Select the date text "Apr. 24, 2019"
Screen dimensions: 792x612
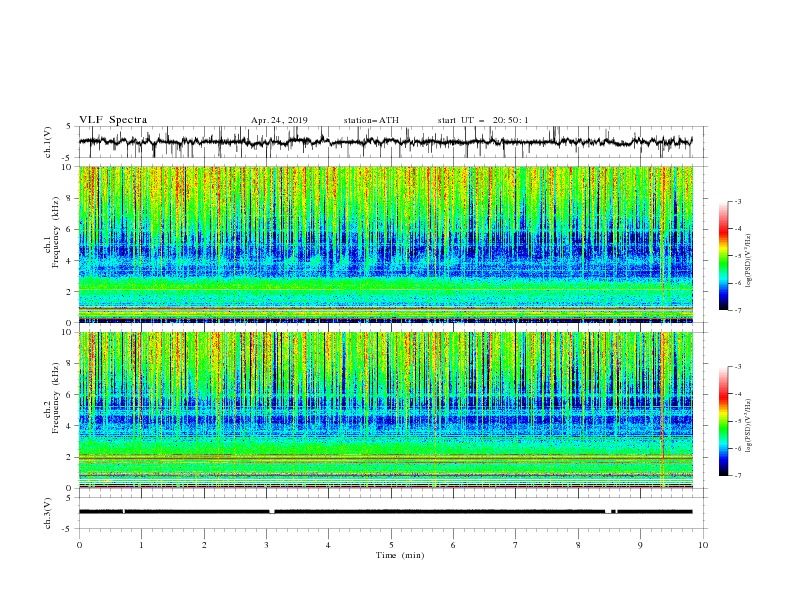point(279,120)
